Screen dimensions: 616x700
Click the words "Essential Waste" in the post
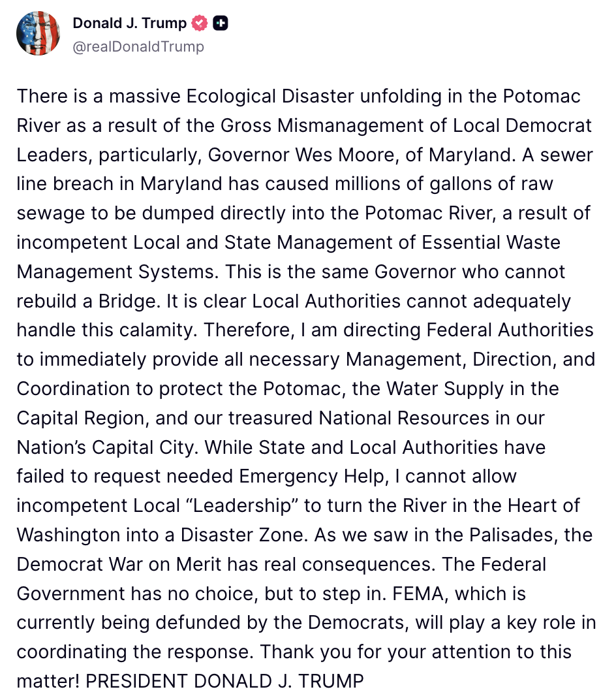coord(491,242)
